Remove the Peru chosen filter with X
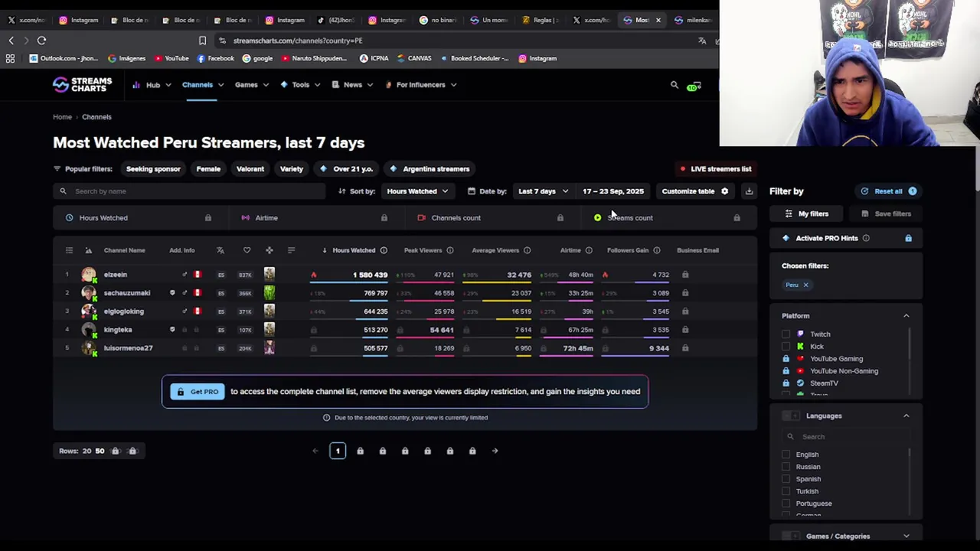The height and width of the screenshot is (551, 980). coord(805,285)
